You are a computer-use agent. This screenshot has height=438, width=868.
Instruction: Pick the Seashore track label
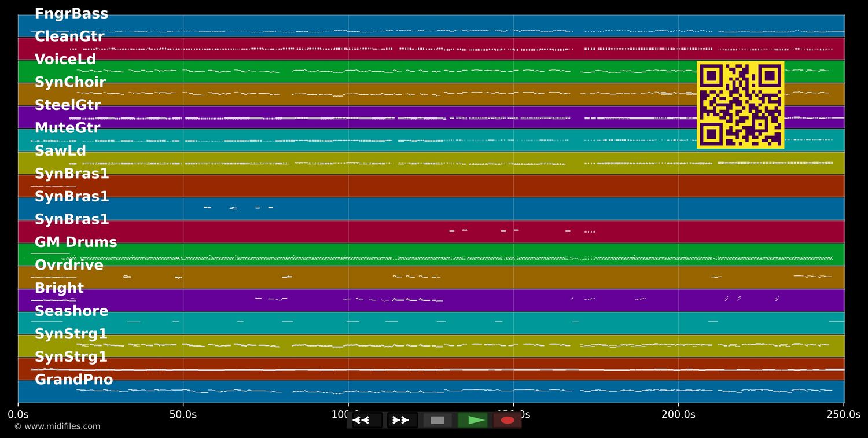point(71,311)
